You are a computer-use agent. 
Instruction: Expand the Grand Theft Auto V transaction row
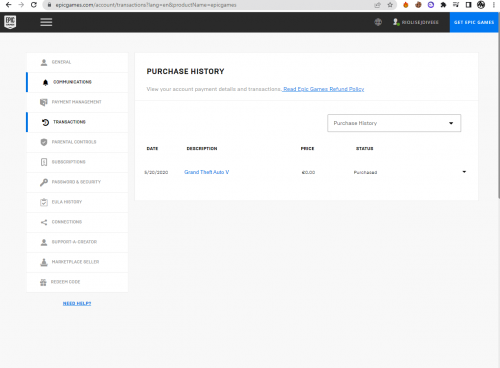pyautogui.click(x=464, y=172)
